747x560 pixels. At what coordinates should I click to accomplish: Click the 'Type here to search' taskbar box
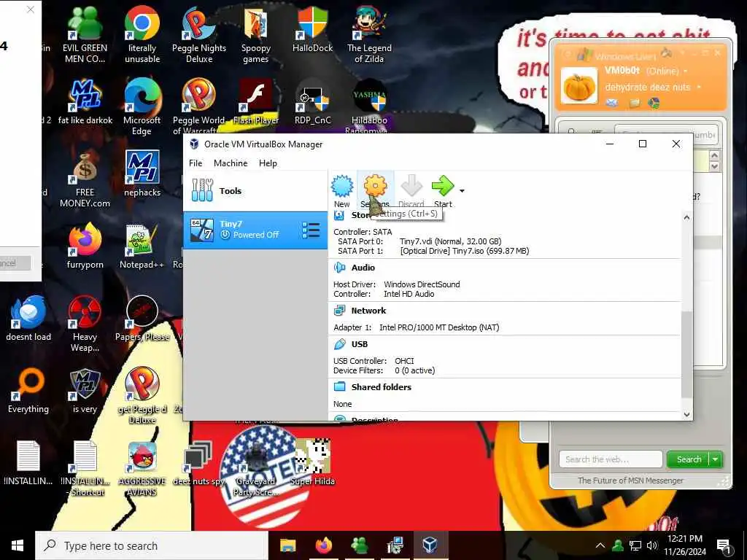coord(152,545)
